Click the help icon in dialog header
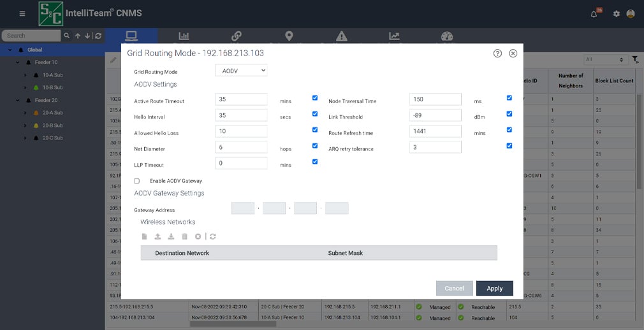The height and width of the screenshot is (330, 644). point(497,54)
